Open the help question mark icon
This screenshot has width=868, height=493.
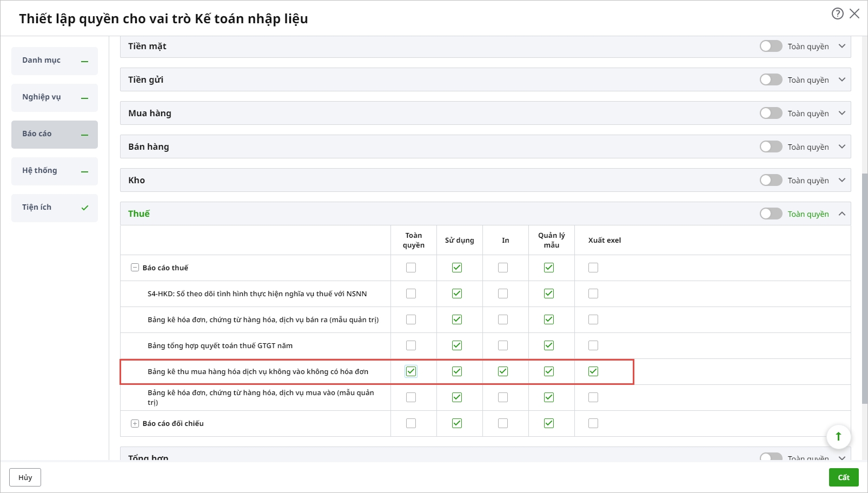click(837, 14)
